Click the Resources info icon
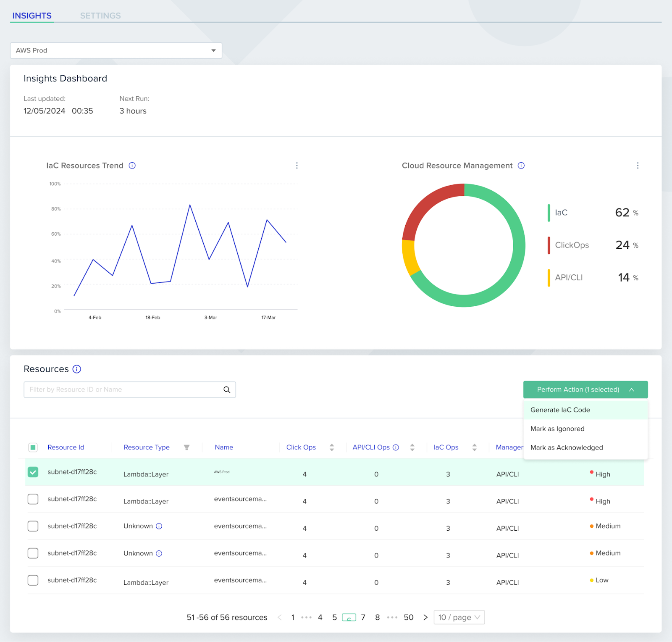Image resolution: width=672 pixels, height=642 pixels. [77, 369]
